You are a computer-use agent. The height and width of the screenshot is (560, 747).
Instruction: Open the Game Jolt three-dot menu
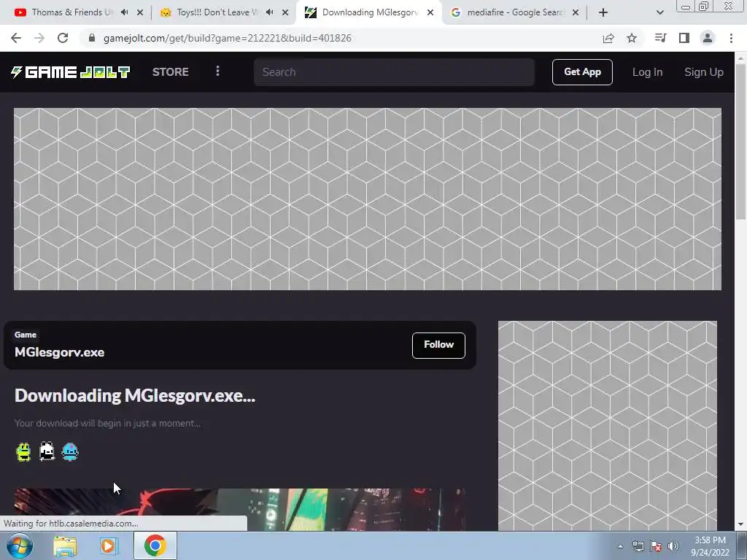coord(217,71)
